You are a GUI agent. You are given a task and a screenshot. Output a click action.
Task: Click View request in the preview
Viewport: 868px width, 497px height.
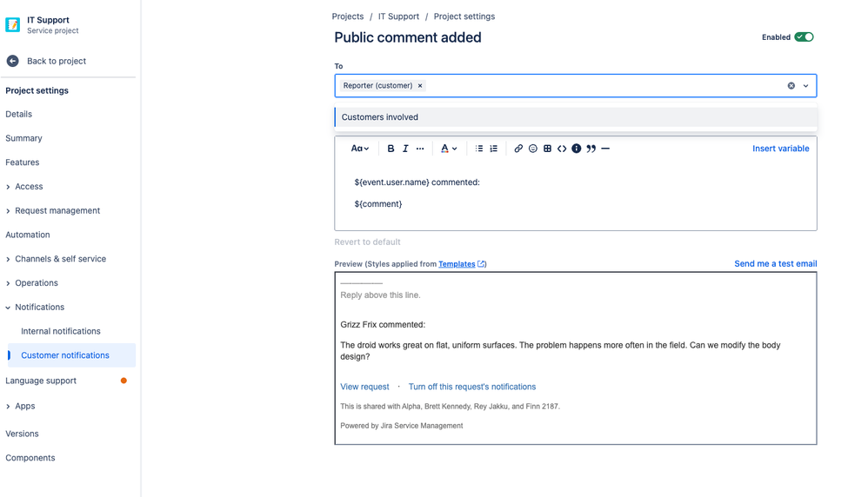click(x=364, y=387)
